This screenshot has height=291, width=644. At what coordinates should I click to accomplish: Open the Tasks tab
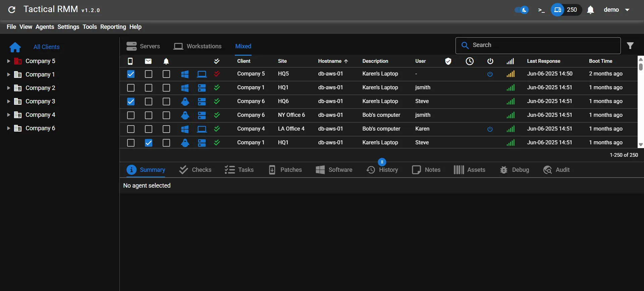coord(239,170)
